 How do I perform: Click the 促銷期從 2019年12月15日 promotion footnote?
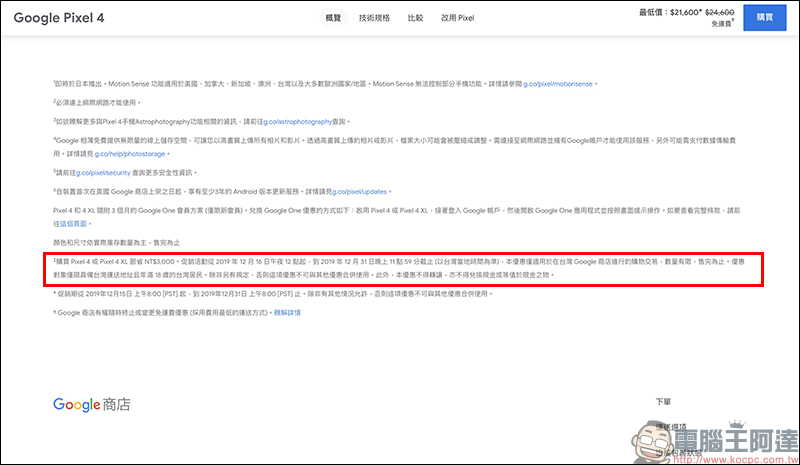tap(273, 293)
